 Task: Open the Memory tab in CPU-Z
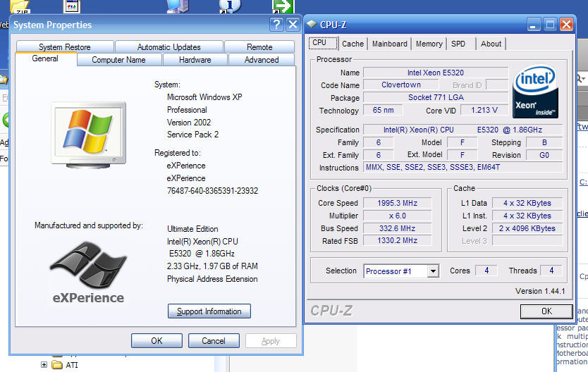click(429, 44)
